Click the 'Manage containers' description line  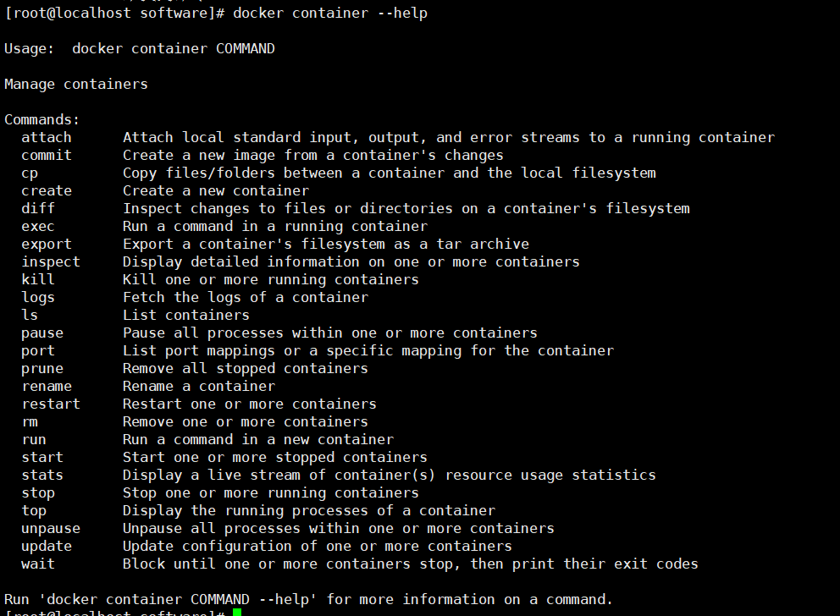76,84
